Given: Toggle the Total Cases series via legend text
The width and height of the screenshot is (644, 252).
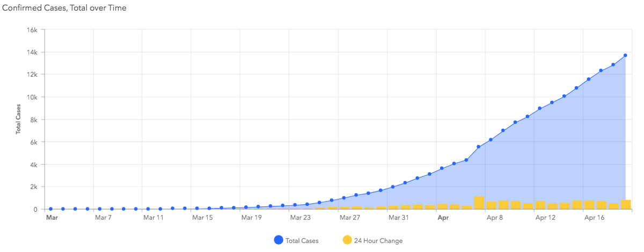Looking at the screenshot, I should pyautogui.click(x=302, y=241).
